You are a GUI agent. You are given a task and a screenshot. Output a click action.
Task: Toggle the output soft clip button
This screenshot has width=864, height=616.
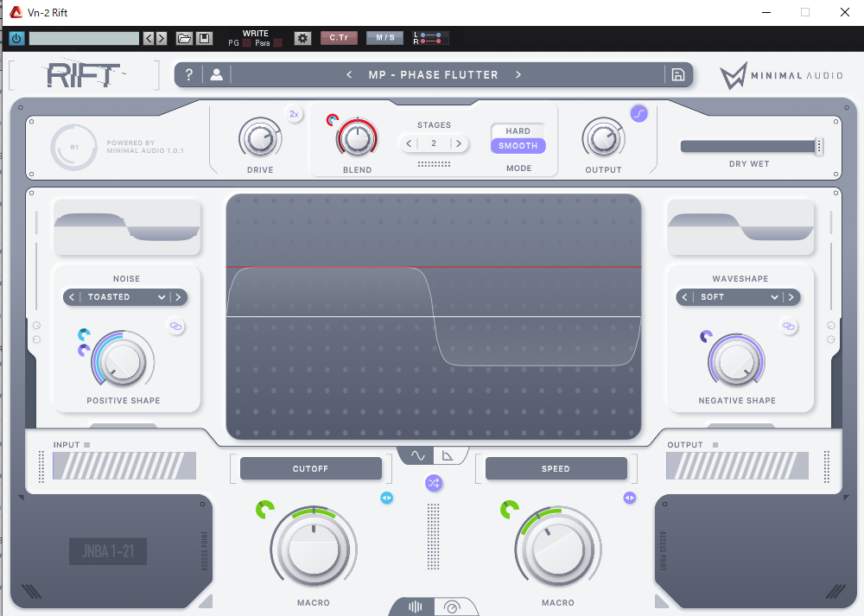(x=638, y=114)
